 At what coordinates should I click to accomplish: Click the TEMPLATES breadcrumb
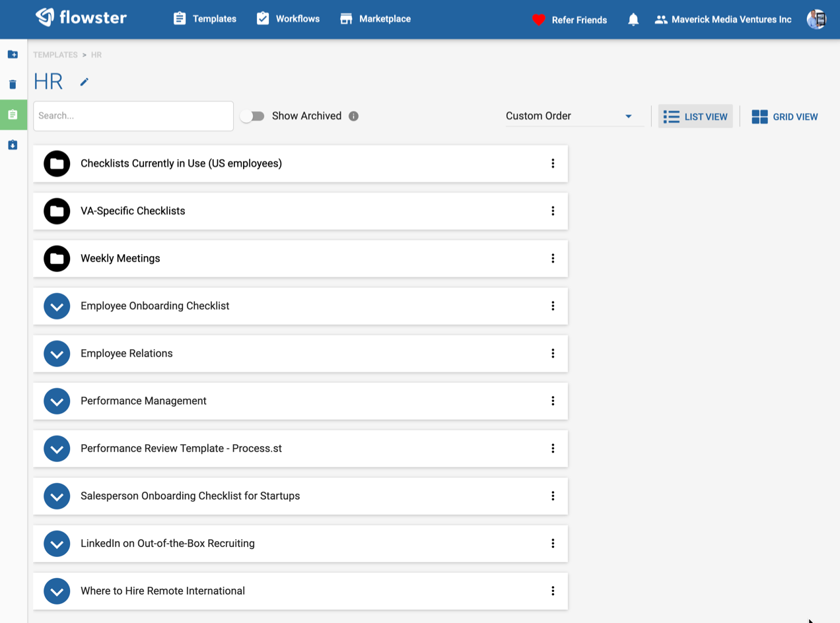(x=55, y=55)
